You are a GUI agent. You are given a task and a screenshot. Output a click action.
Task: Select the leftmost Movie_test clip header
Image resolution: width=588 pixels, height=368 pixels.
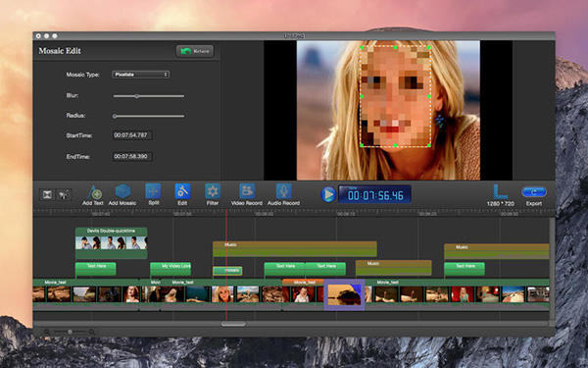(85, 282)
